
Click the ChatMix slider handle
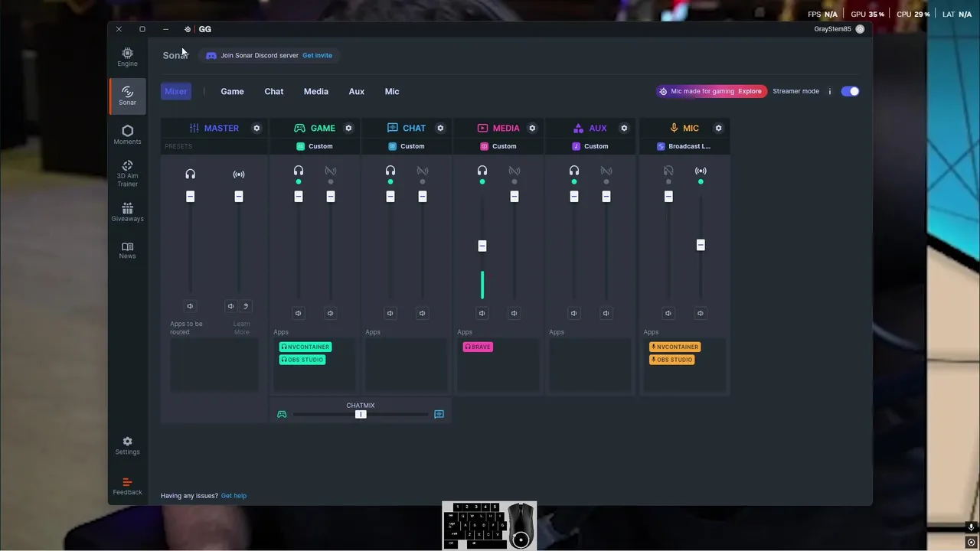[x=361, y=414]
